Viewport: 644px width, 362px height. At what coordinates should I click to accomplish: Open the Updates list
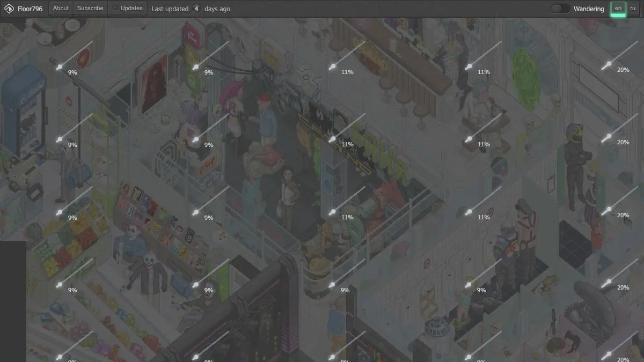coord(127,9)
